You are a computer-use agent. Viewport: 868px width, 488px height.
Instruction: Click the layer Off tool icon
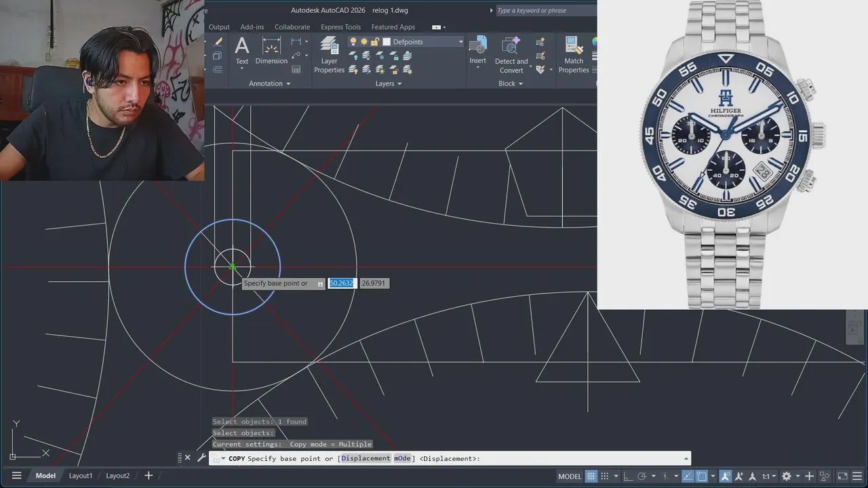pyautogui.click(x=353, y=56)
